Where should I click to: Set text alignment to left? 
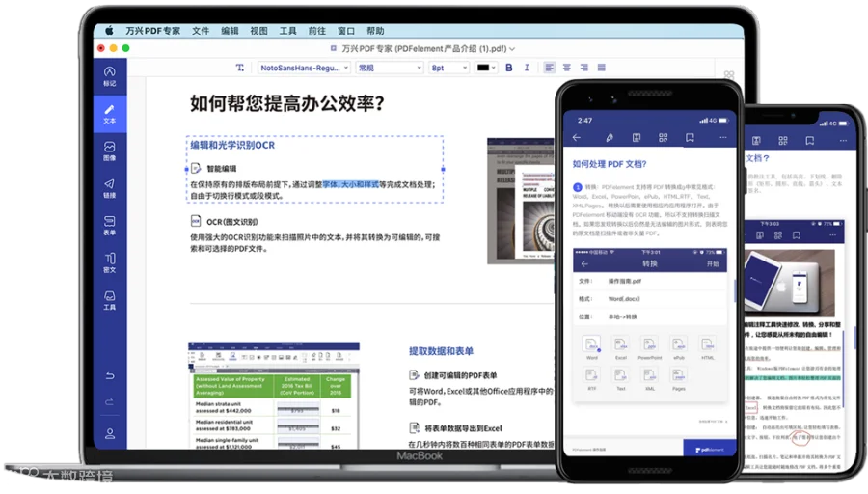pos(549,68)
